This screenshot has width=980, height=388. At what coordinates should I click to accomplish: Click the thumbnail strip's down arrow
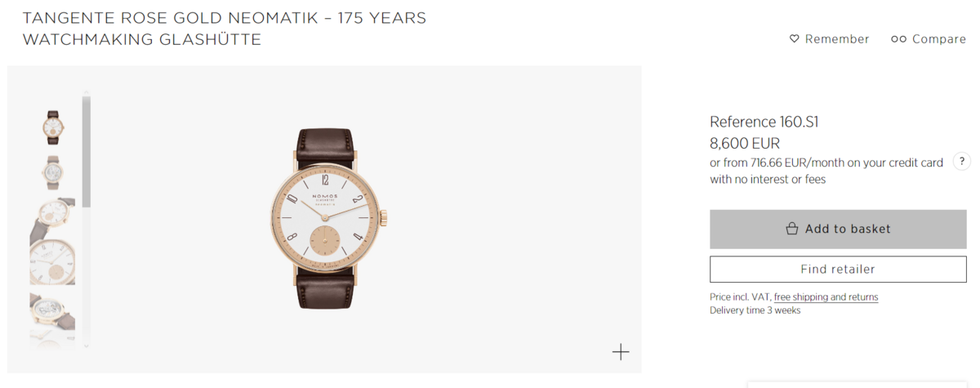click(86, 346)
